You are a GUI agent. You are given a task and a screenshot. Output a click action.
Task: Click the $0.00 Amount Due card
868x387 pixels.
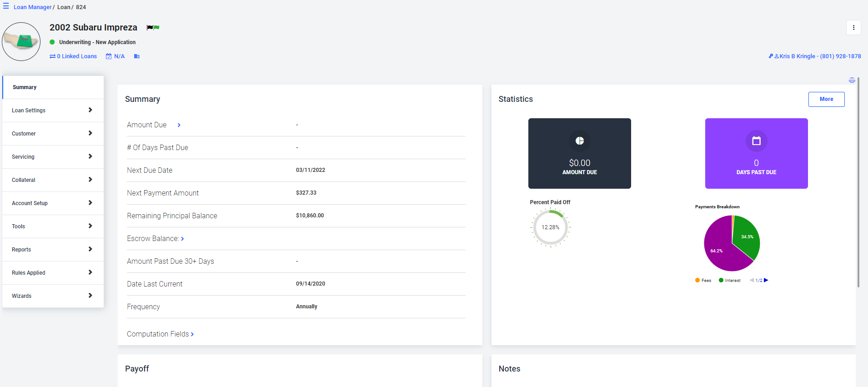click(x=579, y=153)
